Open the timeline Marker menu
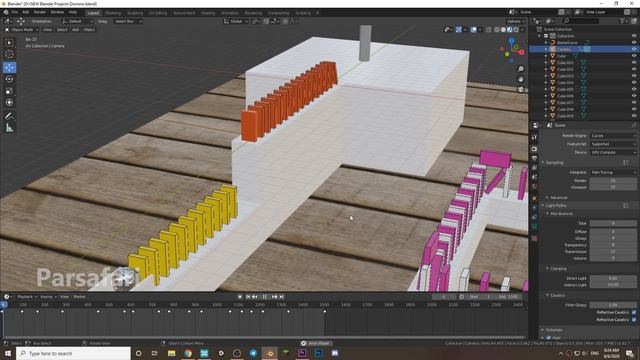 tap(79, 297)
